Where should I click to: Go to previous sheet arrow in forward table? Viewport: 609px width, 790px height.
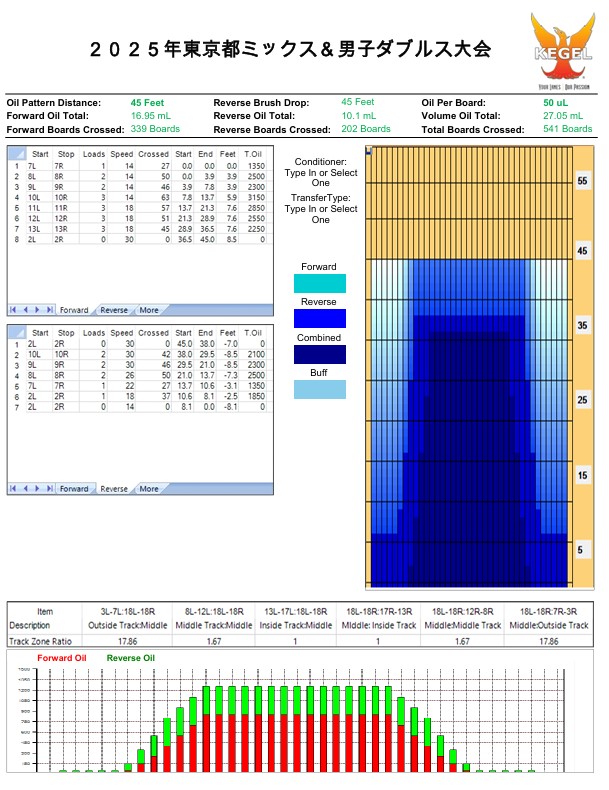coord(25,310)
